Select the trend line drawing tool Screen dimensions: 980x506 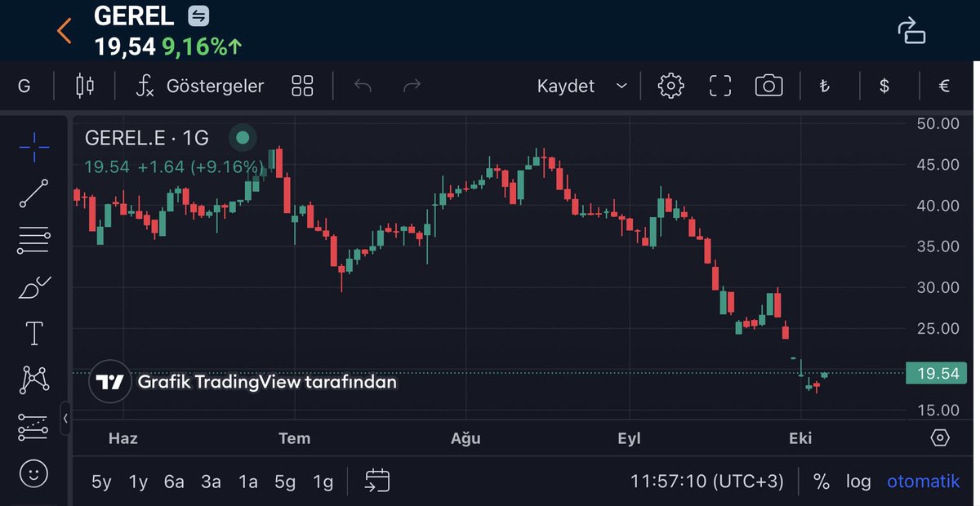(x=34, y=193)
